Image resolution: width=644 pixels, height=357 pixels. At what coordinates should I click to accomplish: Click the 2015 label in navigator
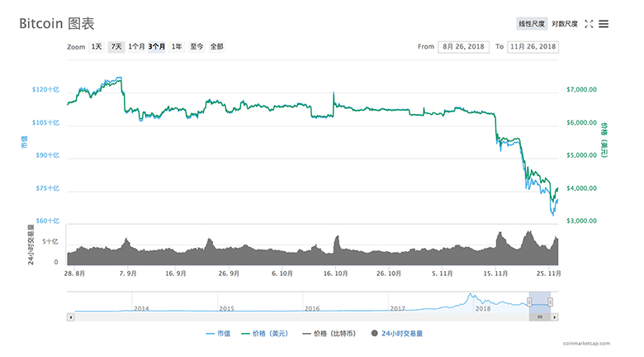(227, 308)
